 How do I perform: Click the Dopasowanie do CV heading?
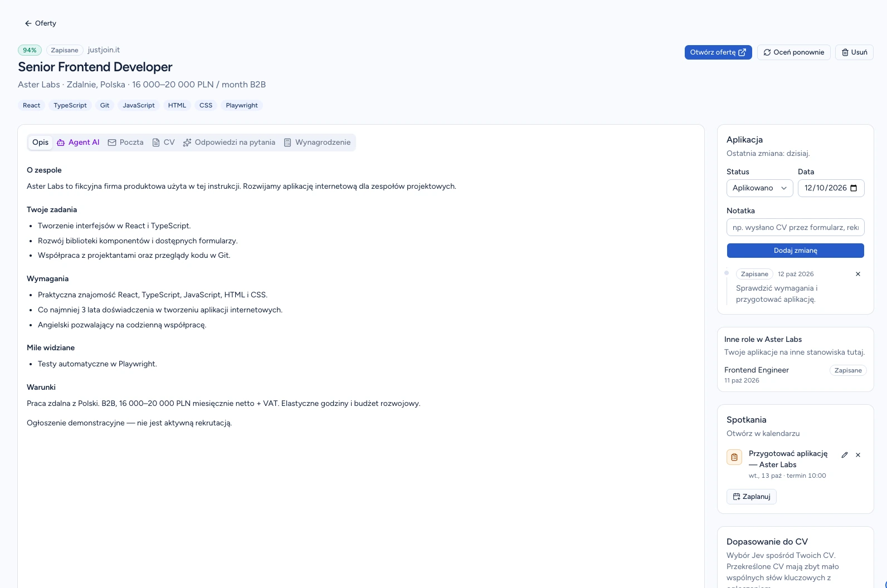[x=767, y=542]
